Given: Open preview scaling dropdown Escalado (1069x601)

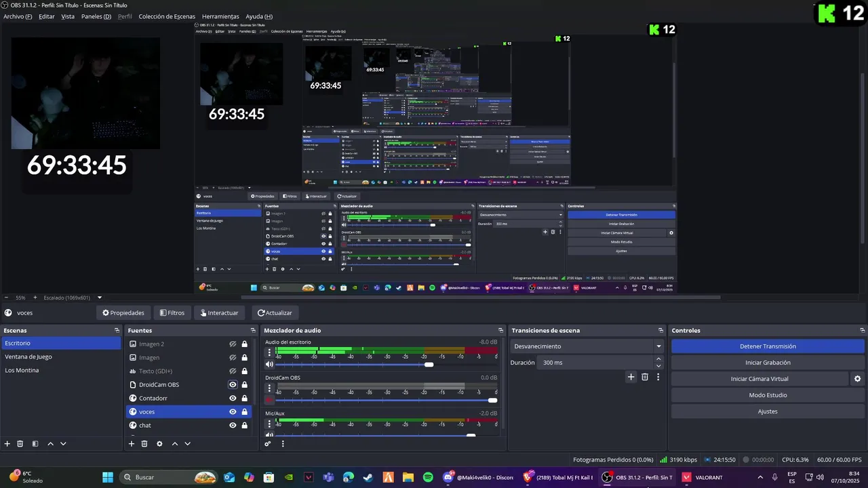Looking at the screenshot, I should click(x=73, y=298).
